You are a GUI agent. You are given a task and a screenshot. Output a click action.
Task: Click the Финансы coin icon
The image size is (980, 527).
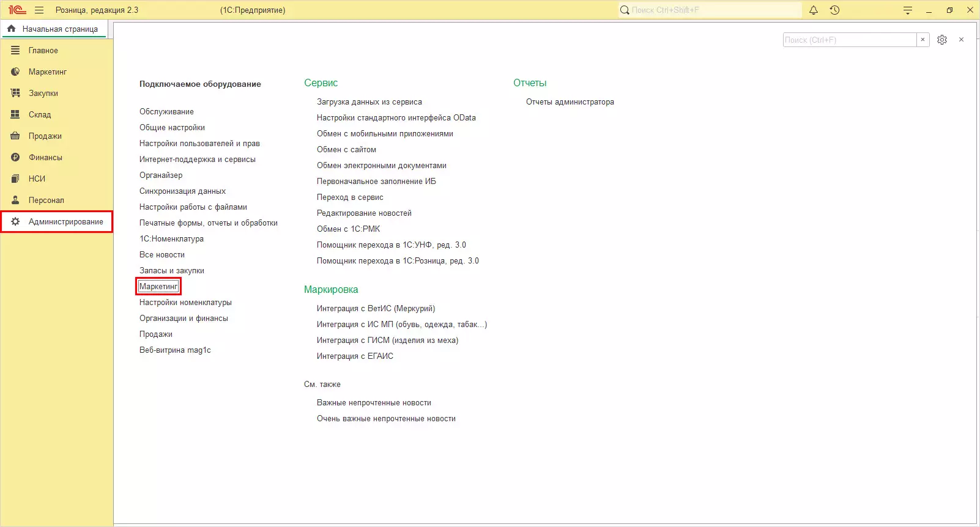click(15, 157)
